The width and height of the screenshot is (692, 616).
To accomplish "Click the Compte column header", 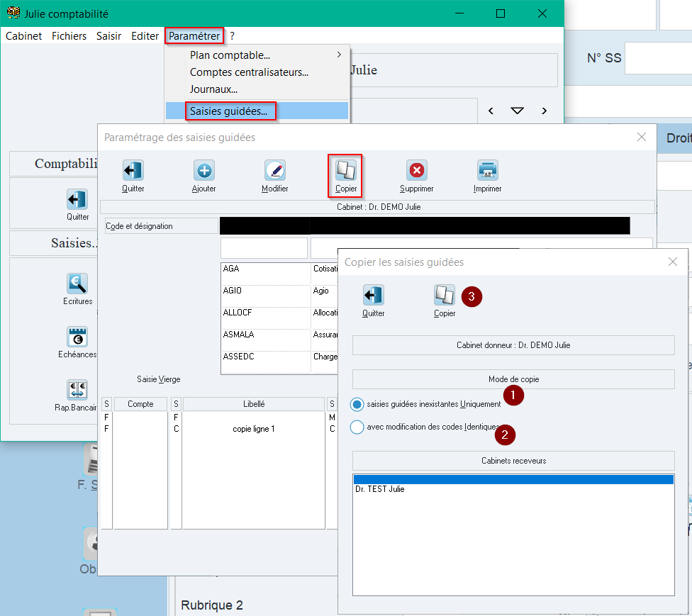I will [140, 404].
